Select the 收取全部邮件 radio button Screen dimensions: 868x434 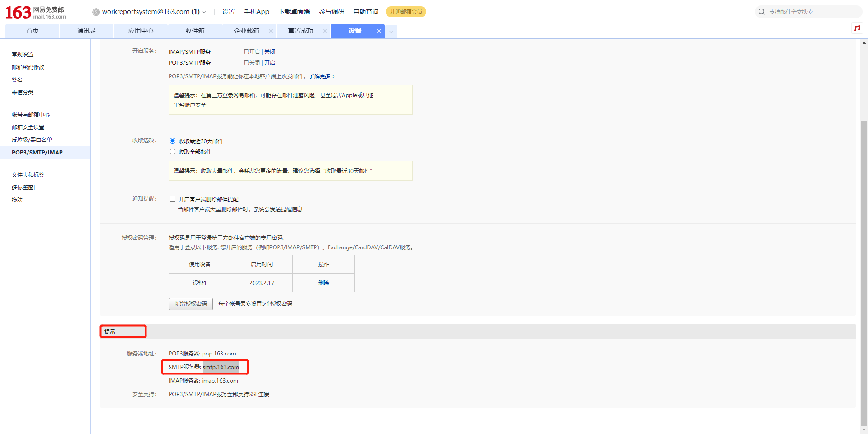coord(172,152)
